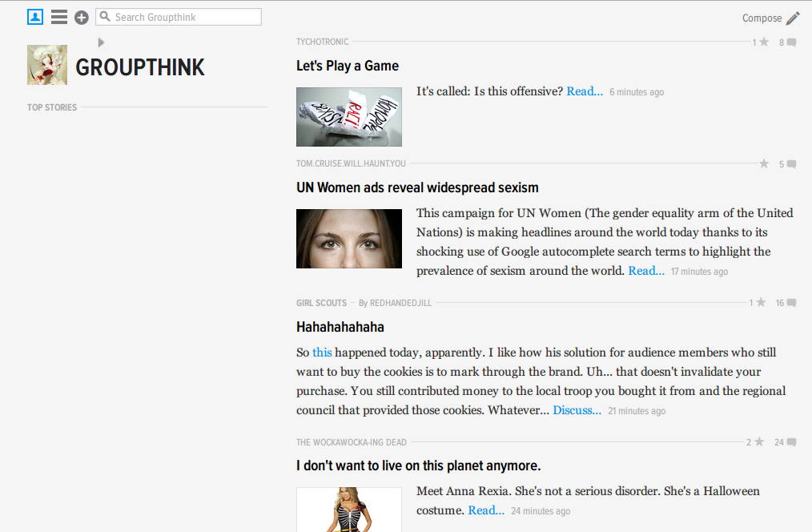The width and height of the screenshot is (812, 532).
Task: Click the plus circle icon
Action: (82, 18)
